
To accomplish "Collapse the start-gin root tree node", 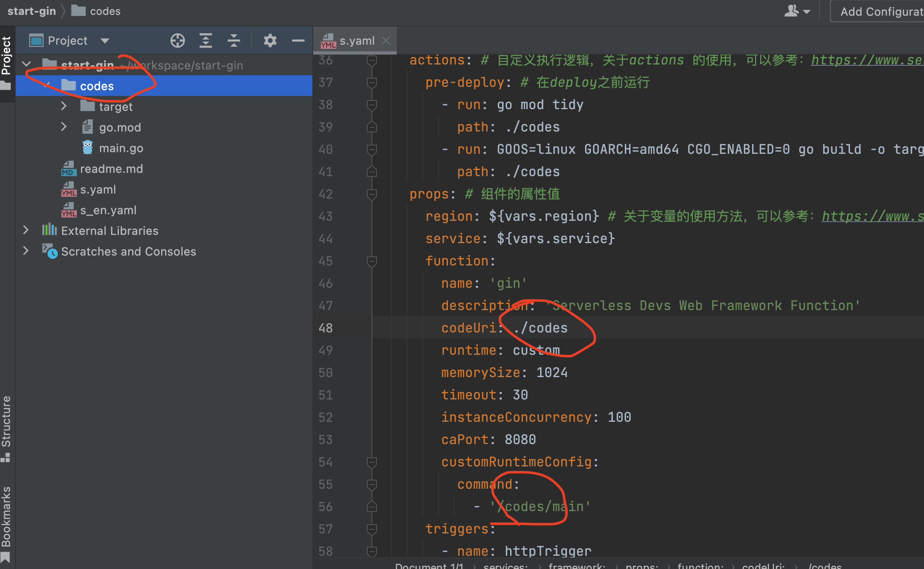I will tap(26, 65).
